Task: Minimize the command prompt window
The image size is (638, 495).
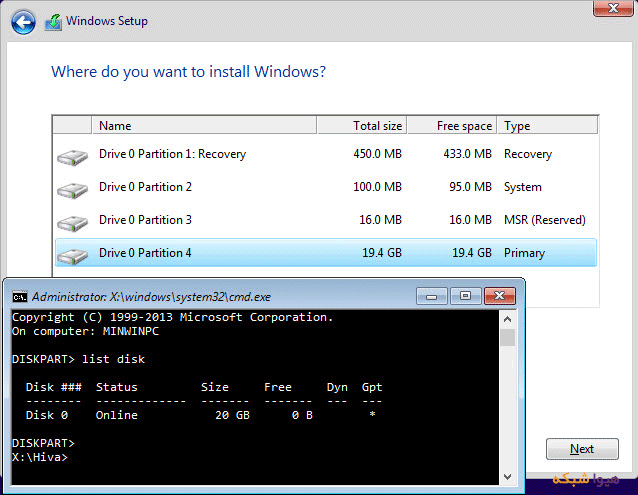Action: point(431,296)
